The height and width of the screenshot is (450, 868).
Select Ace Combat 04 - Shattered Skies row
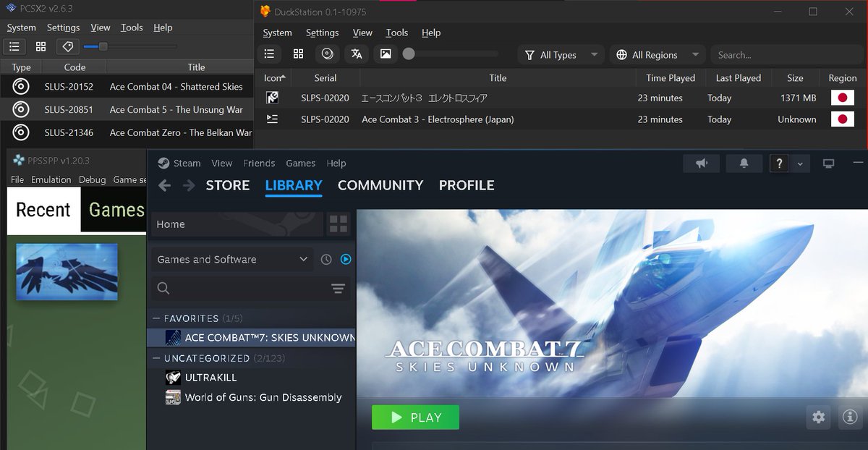click(x=127, y=87)
